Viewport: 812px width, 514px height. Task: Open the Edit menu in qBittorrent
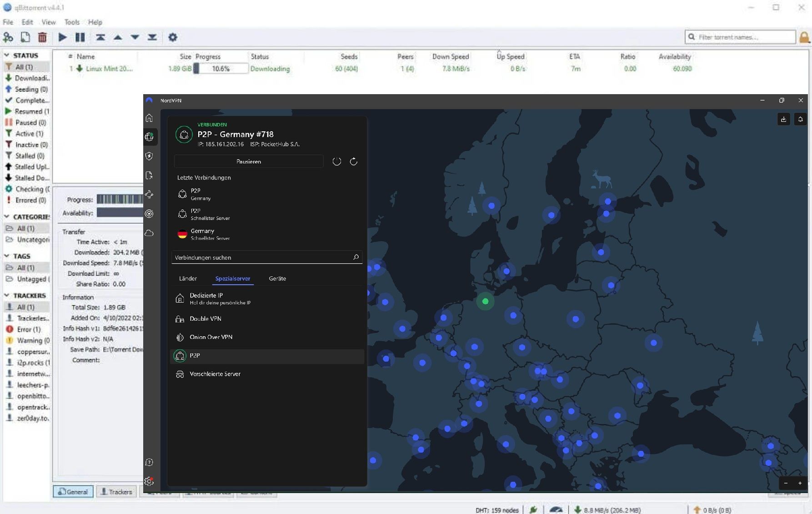pyautogui.click(x=27, y=22)
